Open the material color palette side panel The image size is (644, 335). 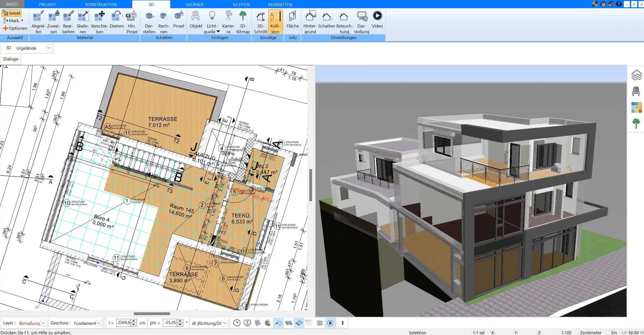tap(636, 107)
